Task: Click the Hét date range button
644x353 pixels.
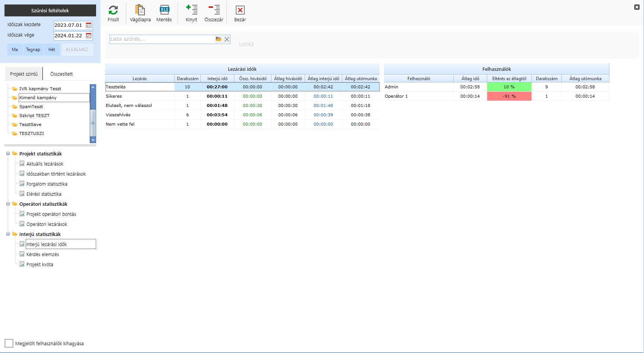Action: [x=52, y=50]
